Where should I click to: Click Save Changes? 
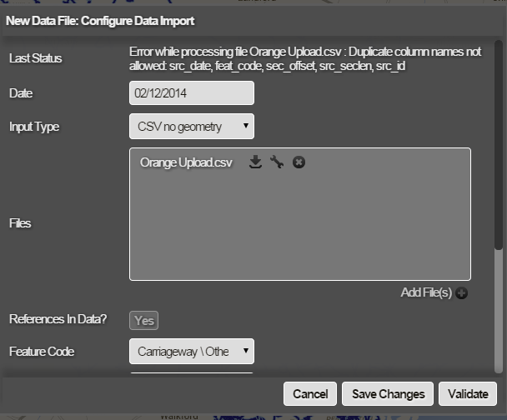point(389,394)
